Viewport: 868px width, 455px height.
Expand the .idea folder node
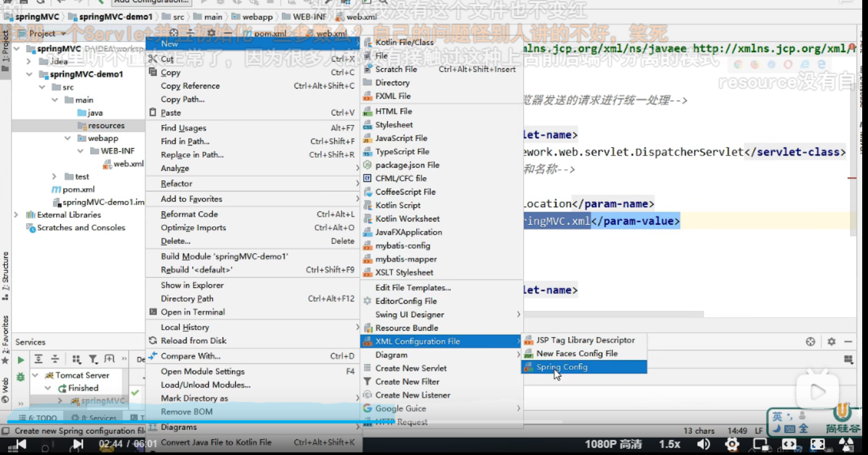point(29,61)
